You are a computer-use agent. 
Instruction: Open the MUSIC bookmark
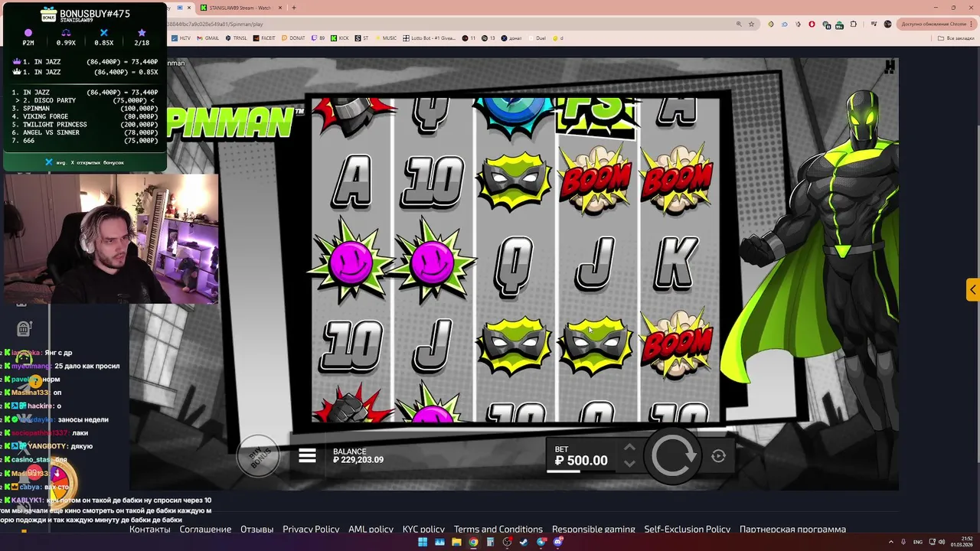(x=385, y=37)
